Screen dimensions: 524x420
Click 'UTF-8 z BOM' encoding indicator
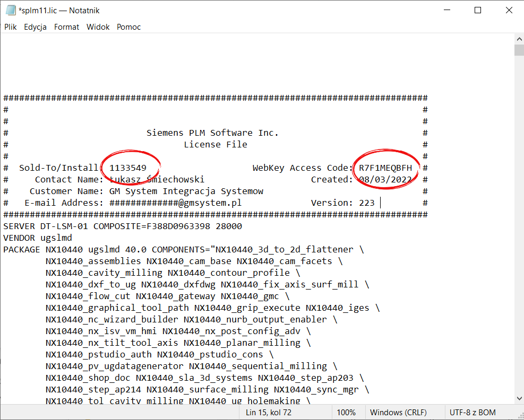pos(473,413)
